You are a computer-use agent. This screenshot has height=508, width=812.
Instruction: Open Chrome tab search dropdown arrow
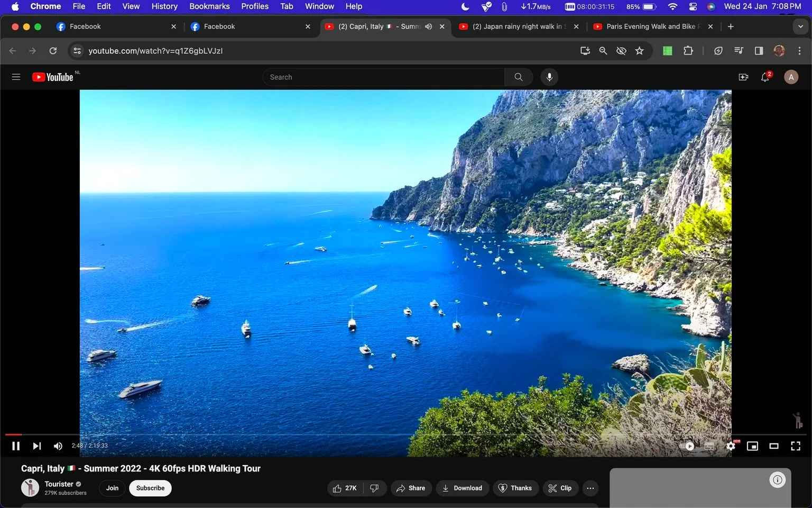(800, 26)
